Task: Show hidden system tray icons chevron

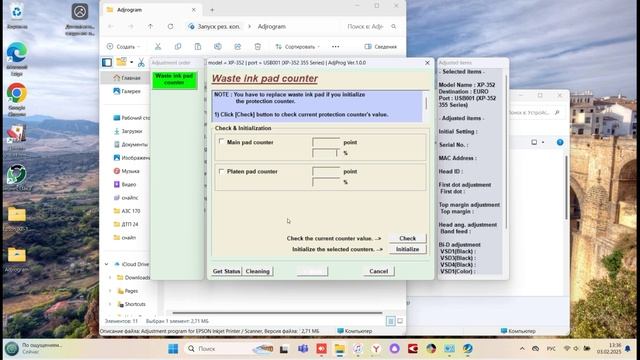Action: click(522, 349)
